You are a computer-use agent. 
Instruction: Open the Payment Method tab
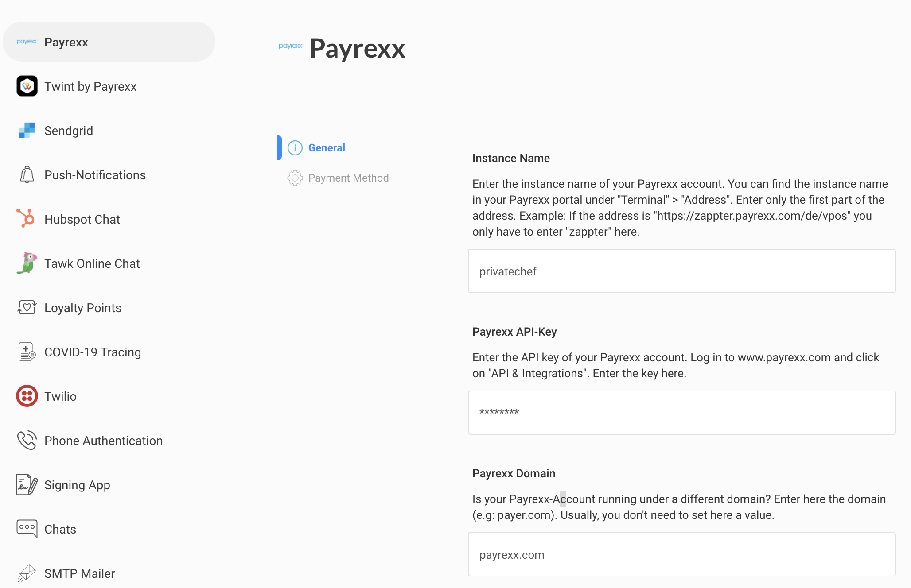pos(338,178)
